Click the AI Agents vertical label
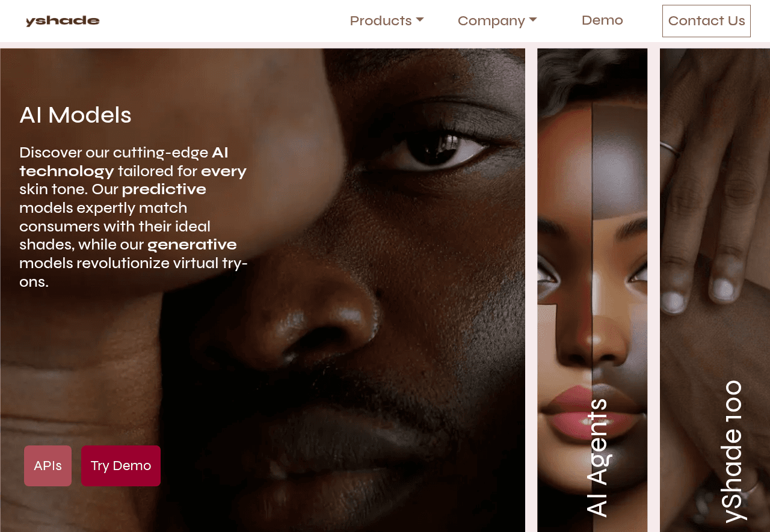The width and height of the screenshot is (770, 532). pos(597,457)
